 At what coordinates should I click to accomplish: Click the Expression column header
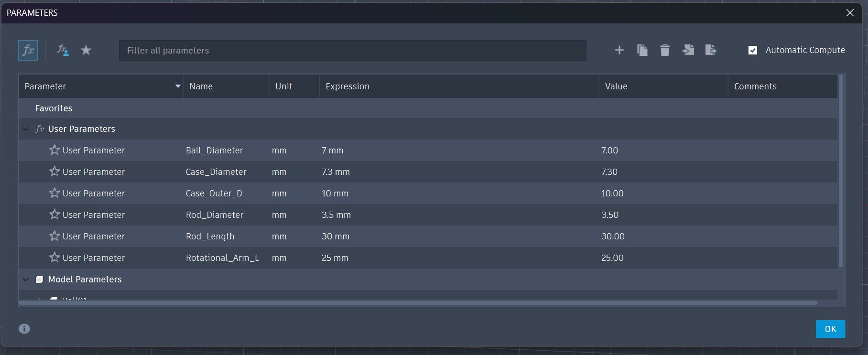(347, 86)
